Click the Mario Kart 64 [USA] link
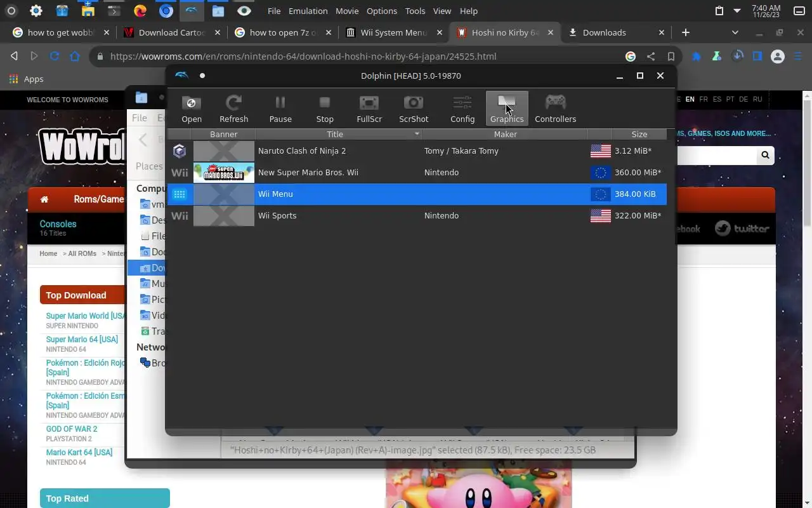812x508 pixels. (79, 452)
